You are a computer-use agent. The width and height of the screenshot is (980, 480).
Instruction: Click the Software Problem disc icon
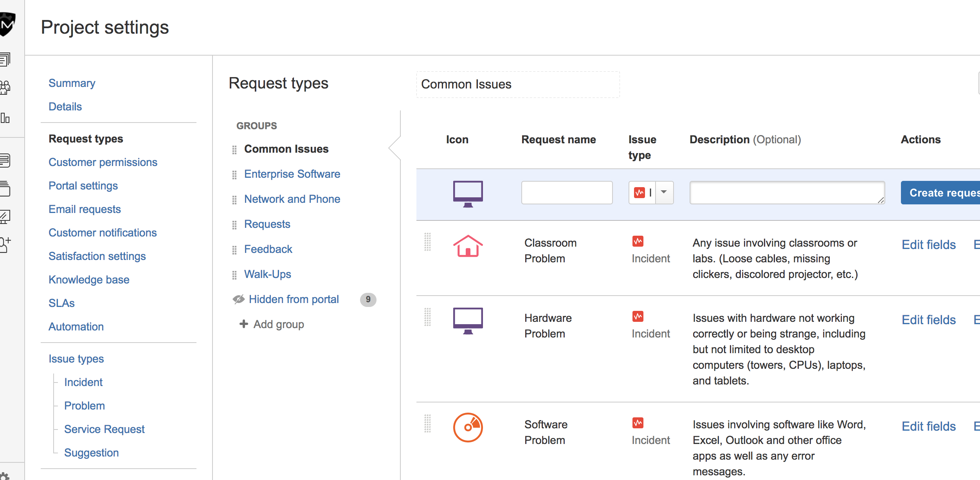468,427
